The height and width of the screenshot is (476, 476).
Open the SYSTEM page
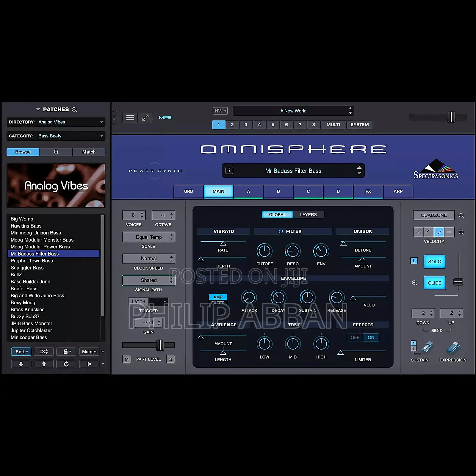pos(360,125)
